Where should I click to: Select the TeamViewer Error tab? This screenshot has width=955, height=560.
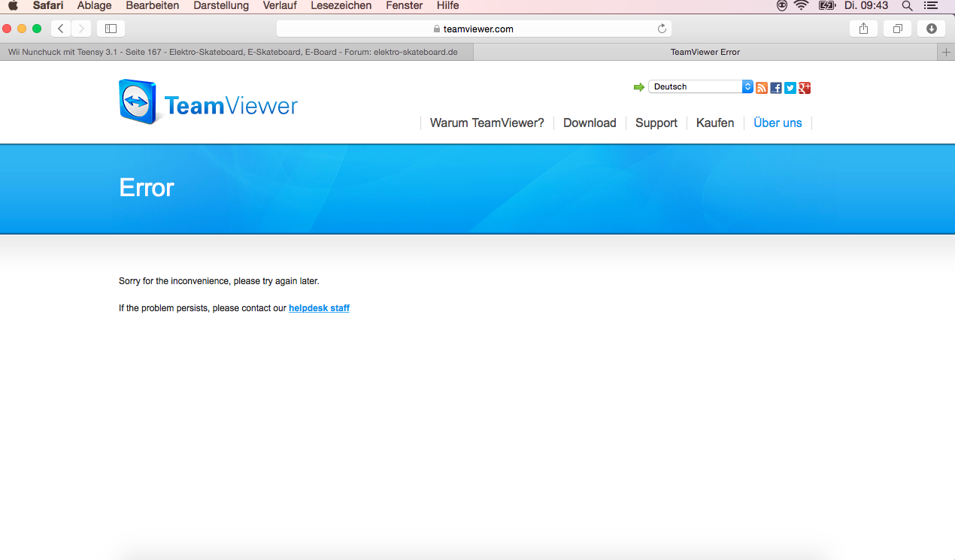click(x=705, y=52)
